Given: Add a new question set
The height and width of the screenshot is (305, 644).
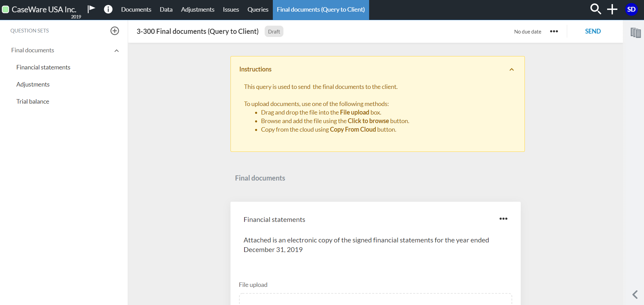Looking at the screenshot, I should coord(115,31).
